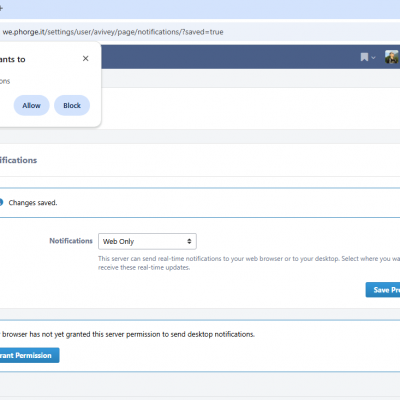Click the real-time notifications help text
The width and height of the screenshot is (400, 400).
[249, 263]
